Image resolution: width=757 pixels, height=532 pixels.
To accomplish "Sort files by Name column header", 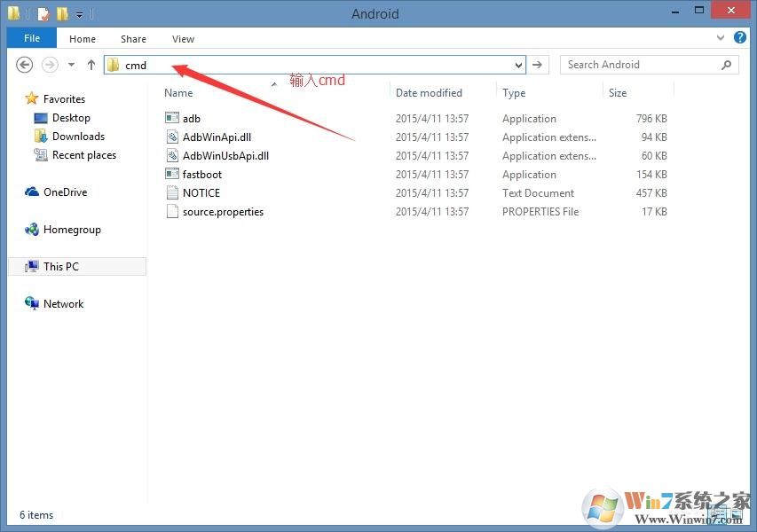I will click(178, 93).
